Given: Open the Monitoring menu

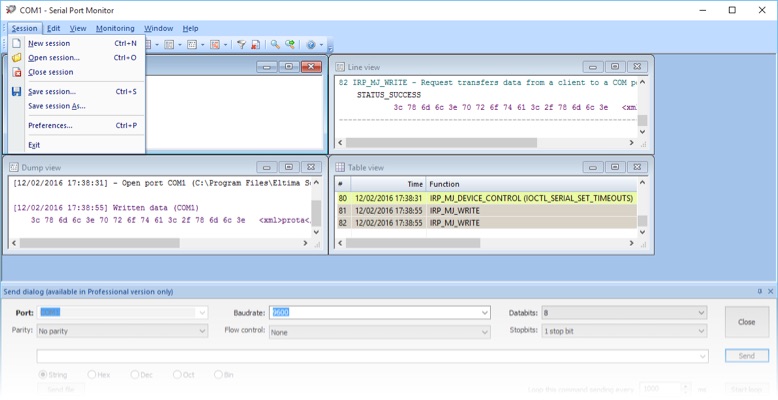Looking at the screenshot, I should coord(115,28).
